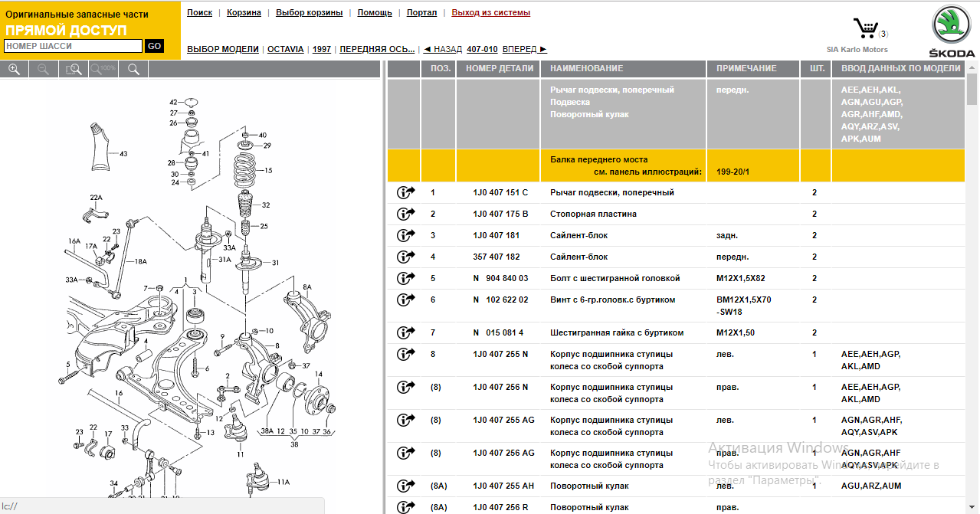
Task: Click part name Стопорная пластина
Action: [x=593, y=214]
